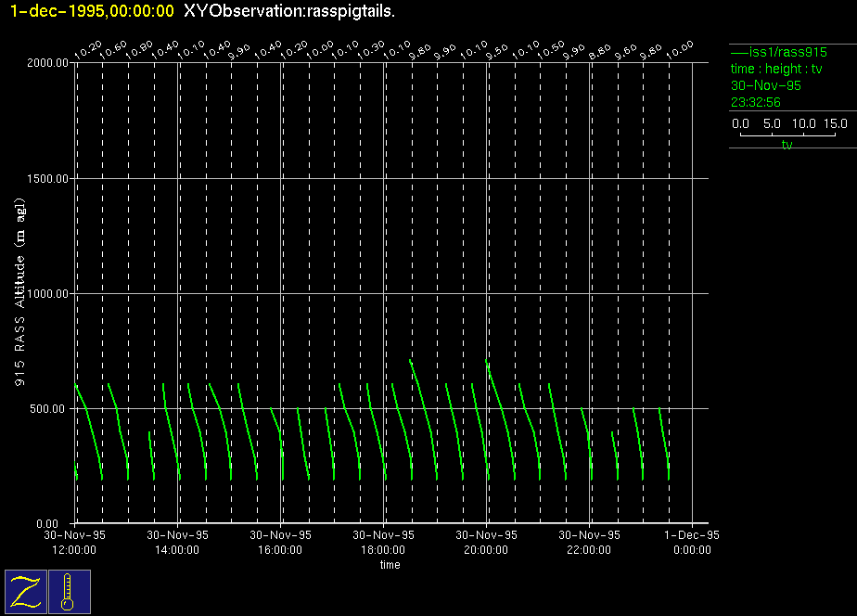Click the plot title 'XYObservation:rasspigtails.'
Viewport: 857px width, 616px height.
289,11
